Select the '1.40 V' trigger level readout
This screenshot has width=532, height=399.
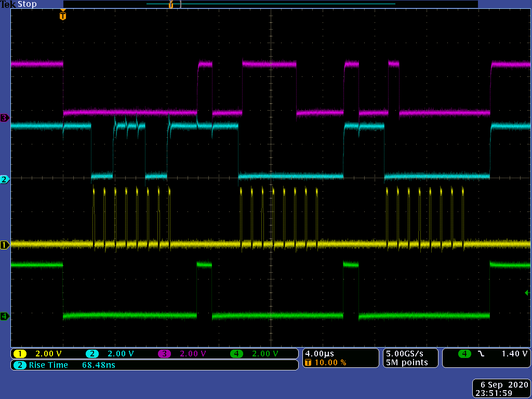(x=514, y=354)
